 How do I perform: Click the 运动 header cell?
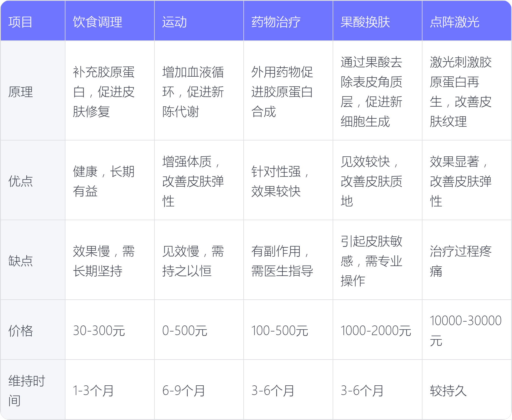click(x=174, y=22)
